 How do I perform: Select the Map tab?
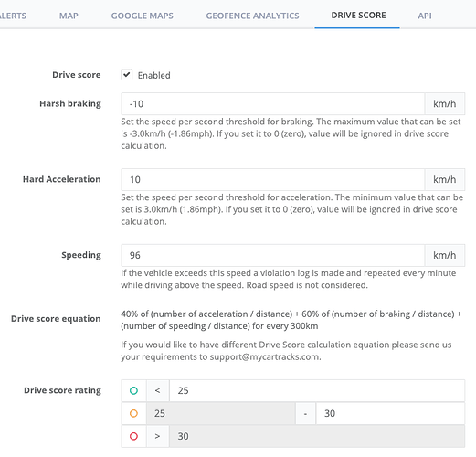pos(69,16)
